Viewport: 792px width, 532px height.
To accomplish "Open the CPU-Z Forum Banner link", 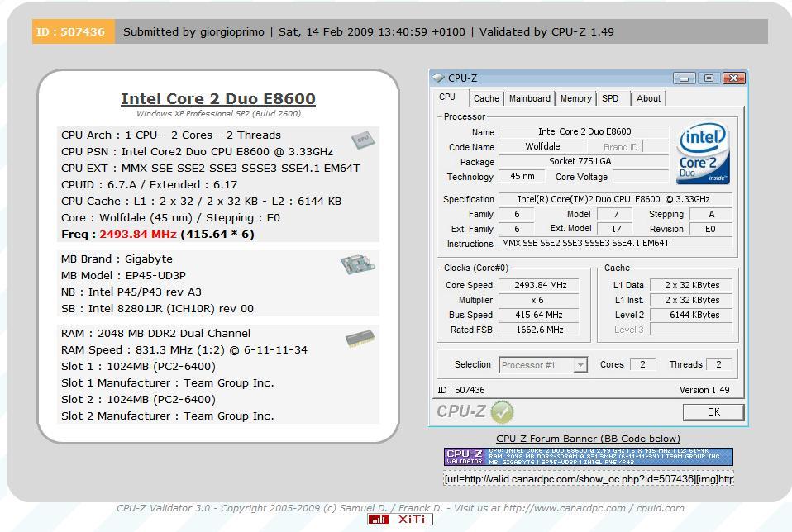I will tap(588, 439).
